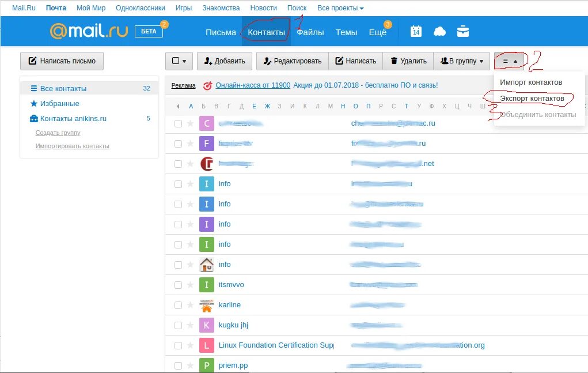Open Игры in top bar

(x=184, y=8)
